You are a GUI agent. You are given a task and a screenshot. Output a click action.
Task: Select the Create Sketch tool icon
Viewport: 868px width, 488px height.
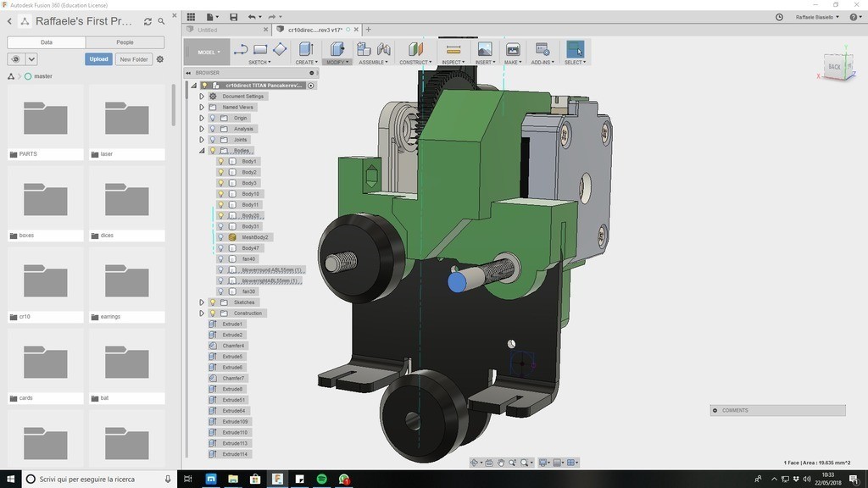(x=241, y=50)
